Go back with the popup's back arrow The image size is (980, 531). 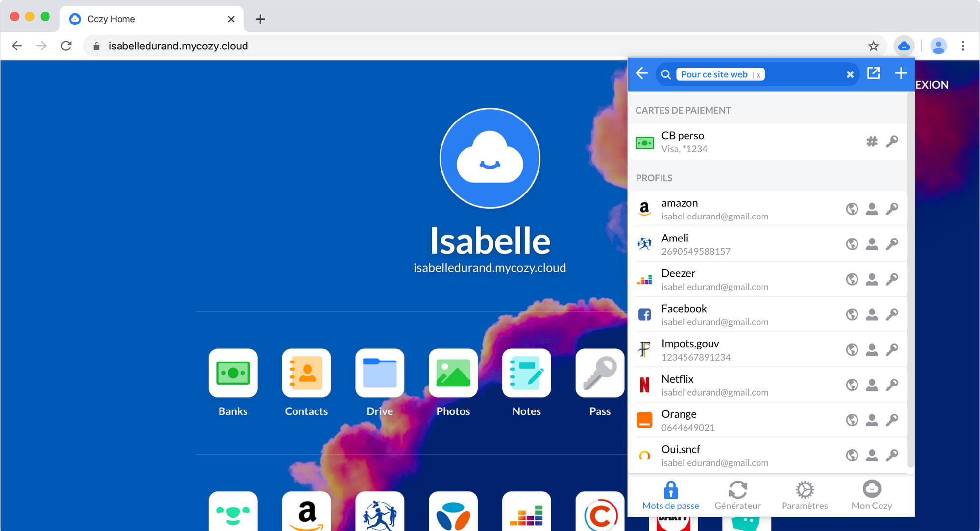point(642,73)
